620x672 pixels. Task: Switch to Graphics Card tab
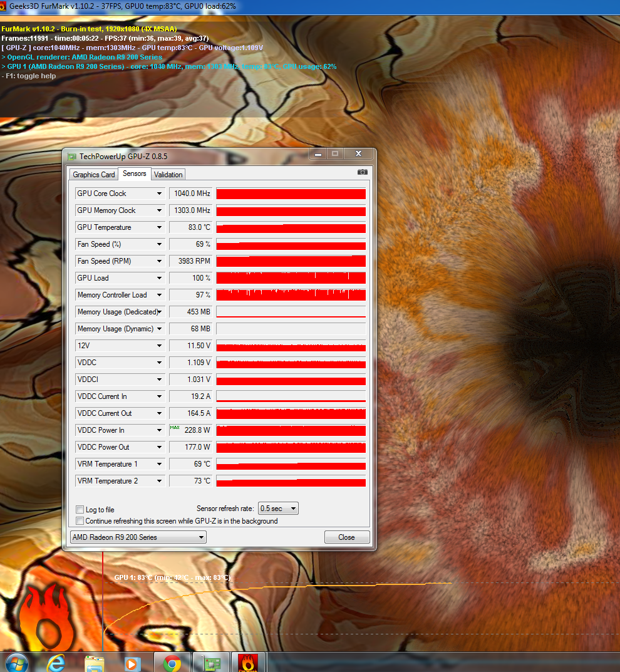pos(94,175)
